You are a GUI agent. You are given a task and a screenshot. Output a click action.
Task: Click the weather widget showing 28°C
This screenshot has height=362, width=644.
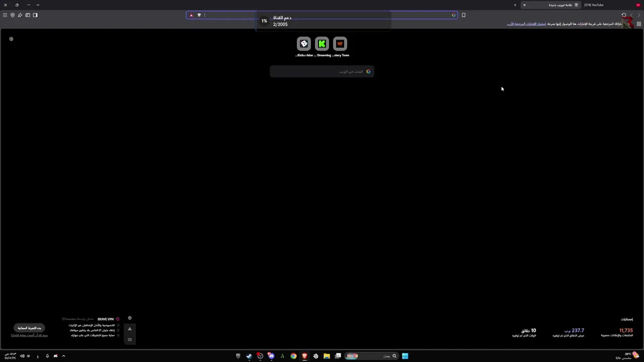[627, 356]
